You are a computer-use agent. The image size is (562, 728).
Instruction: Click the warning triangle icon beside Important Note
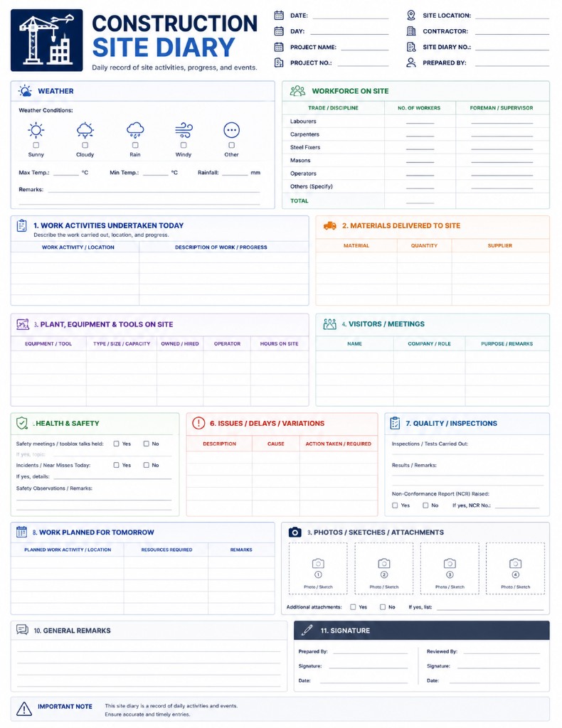[x=24, y=709]
